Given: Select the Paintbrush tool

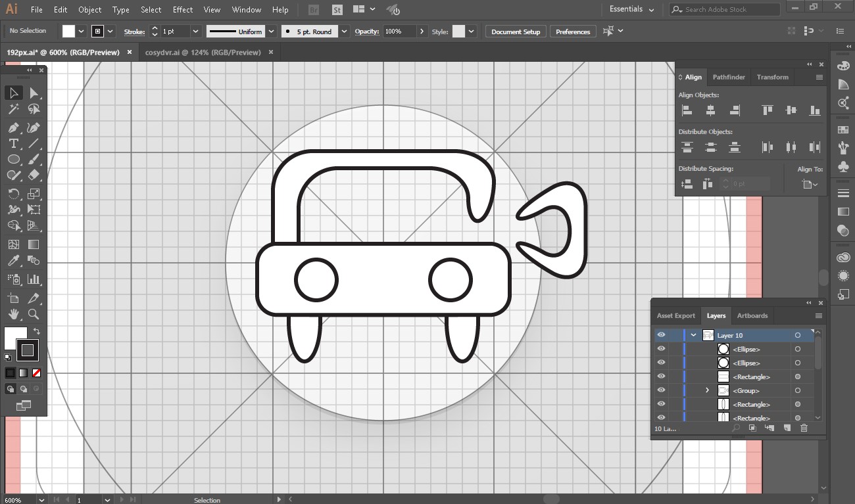Looking at the screenshot, I should [34, 159].
